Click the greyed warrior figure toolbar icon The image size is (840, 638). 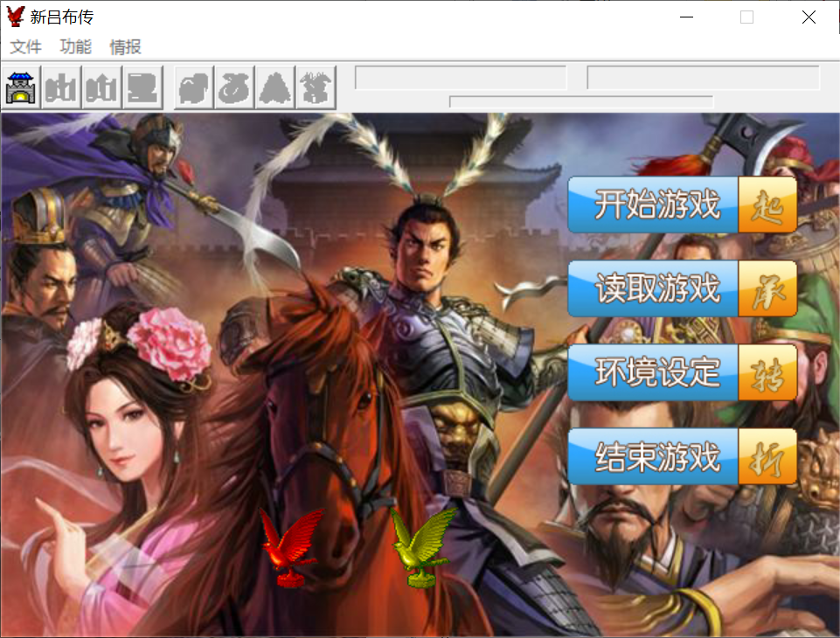(316, 88)
